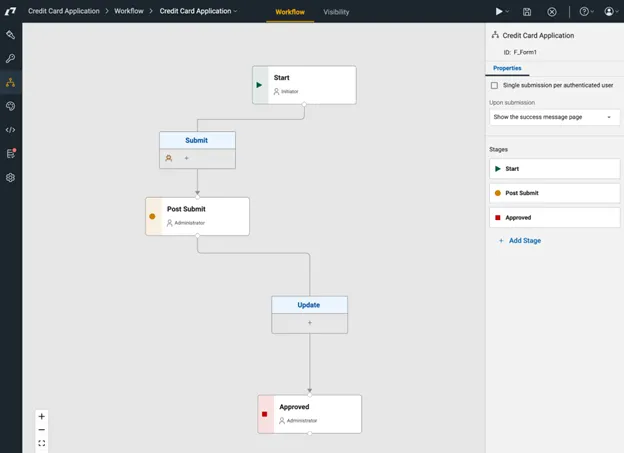
Task: Zoom in on the workflow canvas
Action: pyautogui.click(x=41, y=416)
